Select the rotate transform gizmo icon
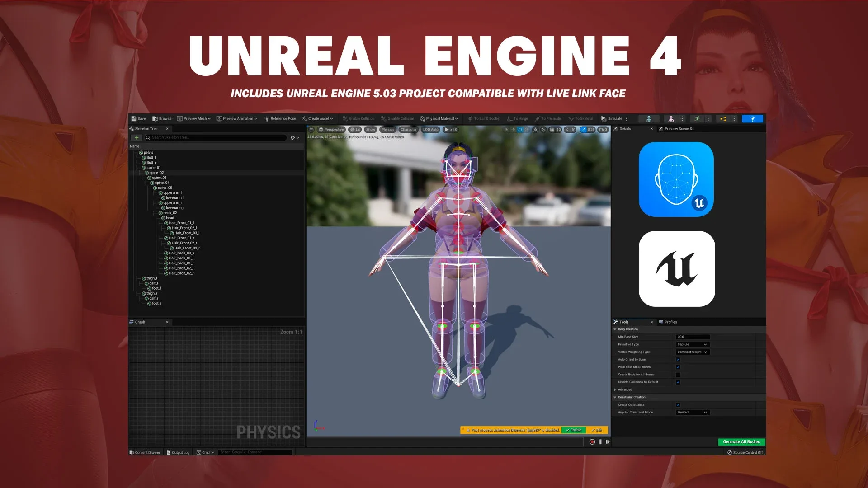The width and height of the screenshot is (868, 488). click(x=520, y=130)
